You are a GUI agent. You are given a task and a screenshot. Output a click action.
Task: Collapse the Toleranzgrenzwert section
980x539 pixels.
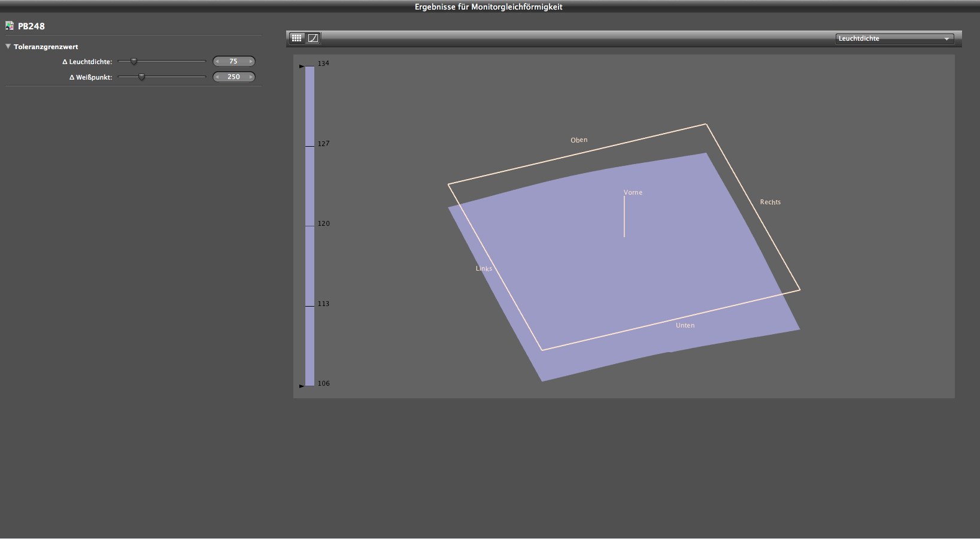pyautogui.click(x=8, y=47)
